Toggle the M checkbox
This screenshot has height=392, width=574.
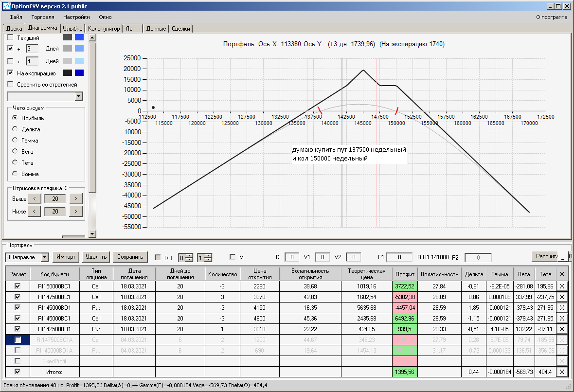coord(233,257)
